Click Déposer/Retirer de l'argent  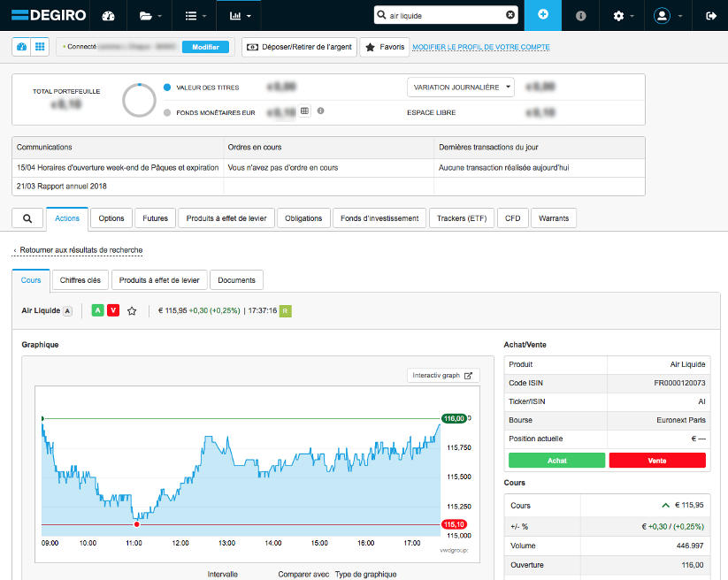click(x=299, y=47)
